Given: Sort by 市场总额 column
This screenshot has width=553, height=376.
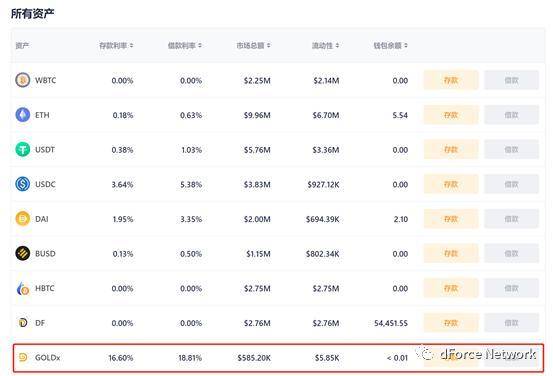Looking at the screenshot, I should tap(253, 46).
